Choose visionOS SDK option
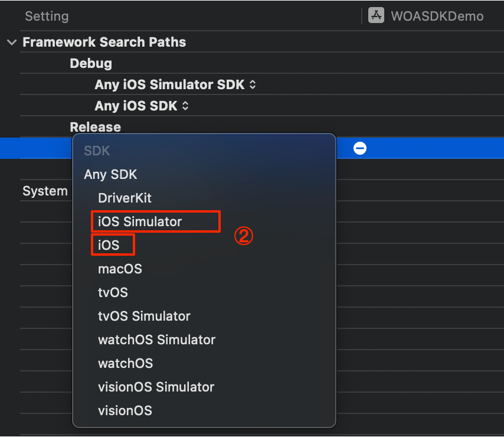504x437 pixels. [125, 410]
